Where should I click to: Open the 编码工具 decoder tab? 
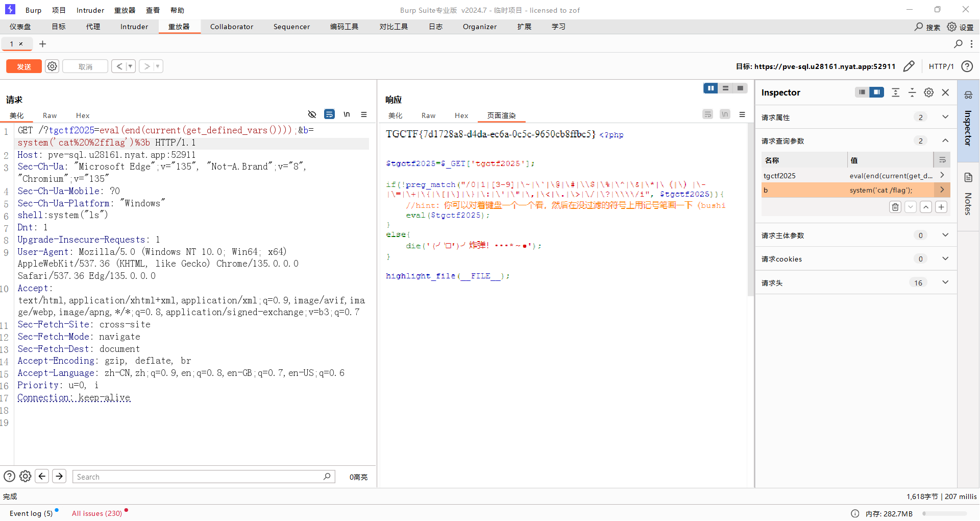coord(344,27)
